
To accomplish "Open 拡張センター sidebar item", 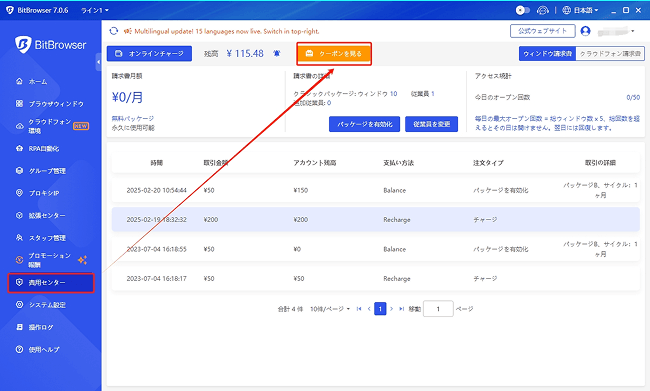I will coord(47,216).
